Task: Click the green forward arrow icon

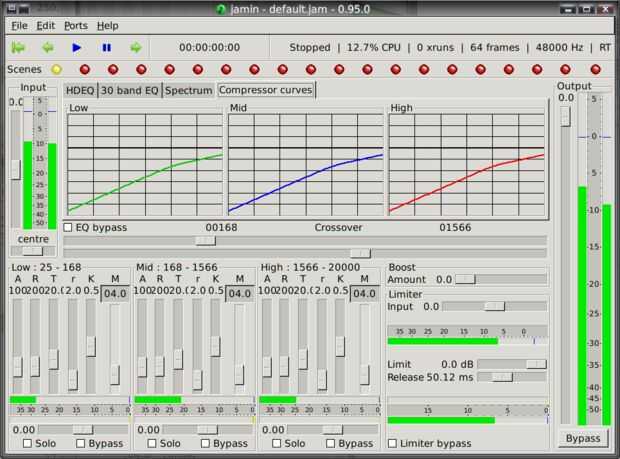Action: 135,47
